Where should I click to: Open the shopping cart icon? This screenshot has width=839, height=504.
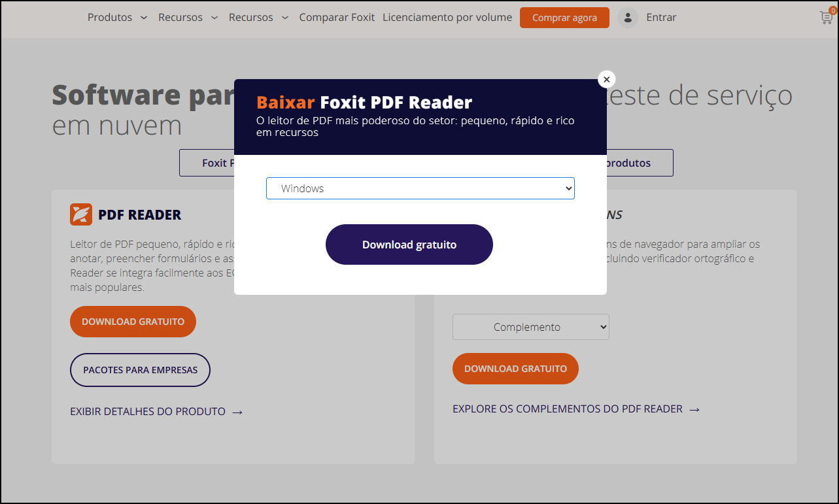826,18
